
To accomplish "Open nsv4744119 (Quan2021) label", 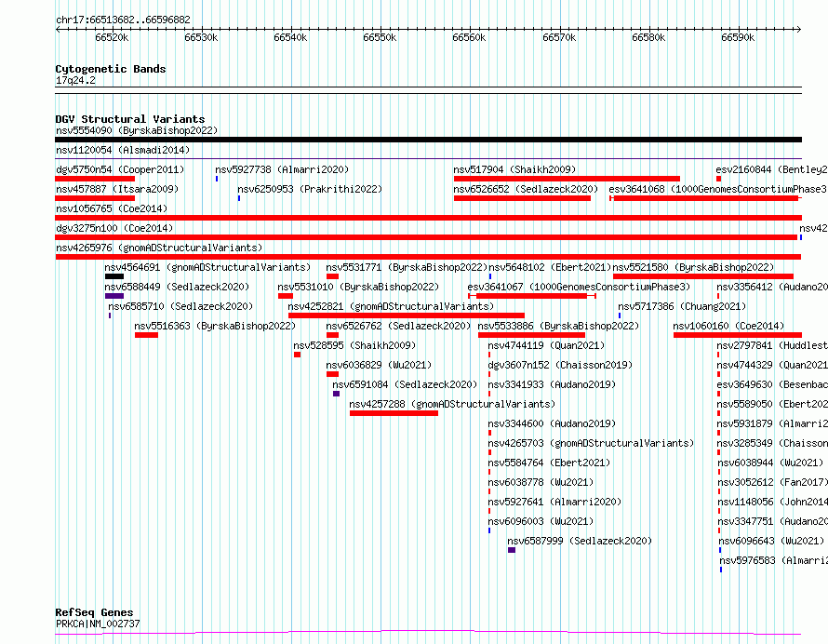I will click(x=546, y=345).
